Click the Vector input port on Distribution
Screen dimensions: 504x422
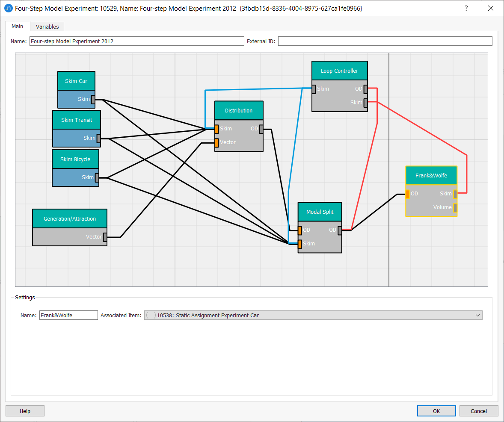(x=216, y=142)
